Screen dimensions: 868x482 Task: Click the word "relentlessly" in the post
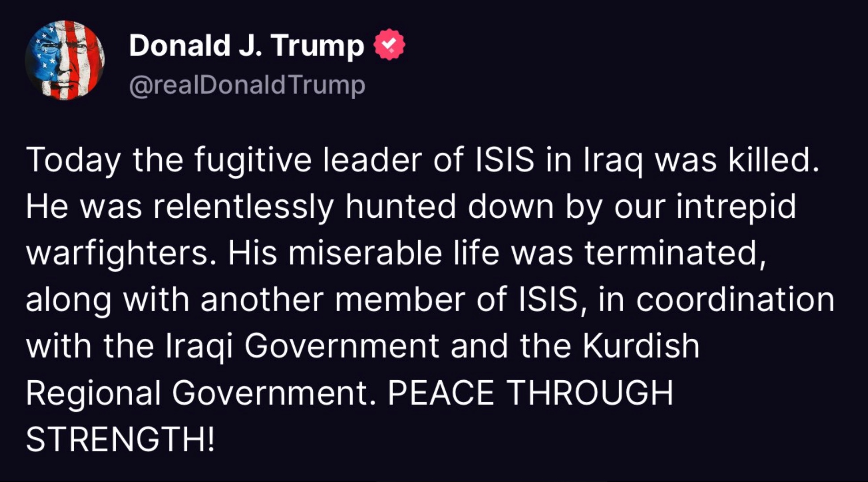pos(243,207)
